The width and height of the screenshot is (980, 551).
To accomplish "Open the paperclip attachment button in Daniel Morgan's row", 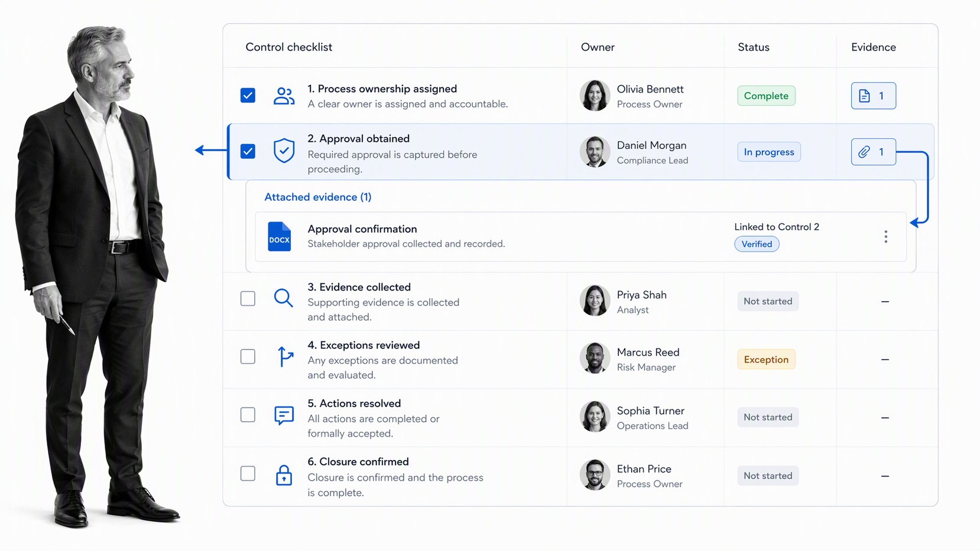I will click(x=873, y=152).
